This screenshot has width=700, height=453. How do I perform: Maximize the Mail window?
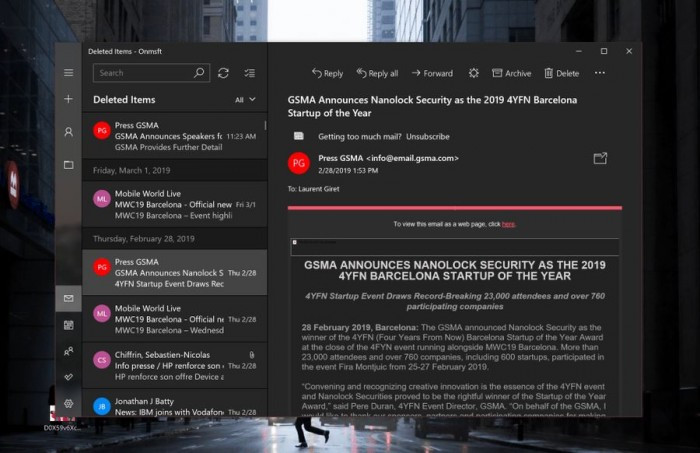[604, 51]
